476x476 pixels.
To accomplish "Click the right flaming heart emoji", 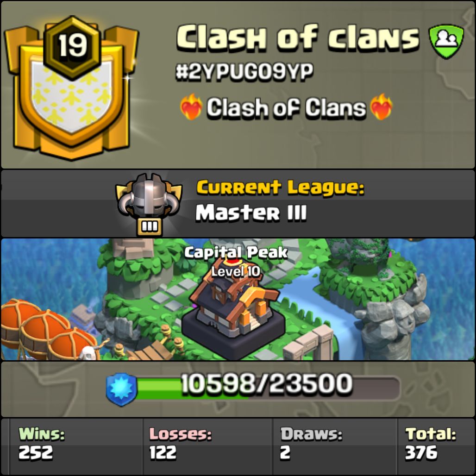I will [x=381, y=106].
